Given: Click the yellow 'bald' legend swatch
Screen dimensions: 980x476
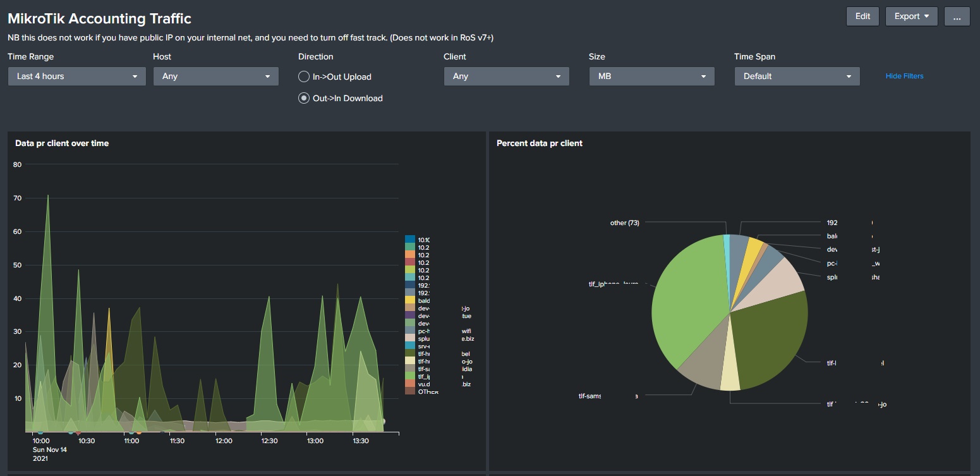Looking at the screenshot, I should tap(410, 300).
